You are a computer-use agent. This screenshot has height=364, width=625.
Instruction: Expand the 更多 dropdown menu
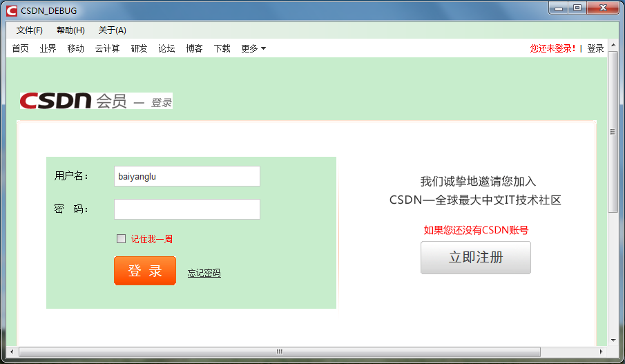253,48
